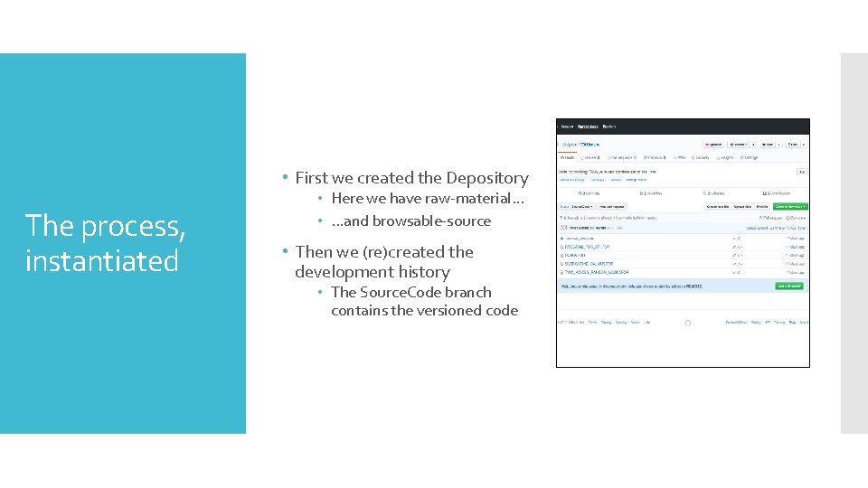The width and height of the screenshot is (868, 488).
Task: Click 'First we created the Depository' bullet
Action: 412,178
